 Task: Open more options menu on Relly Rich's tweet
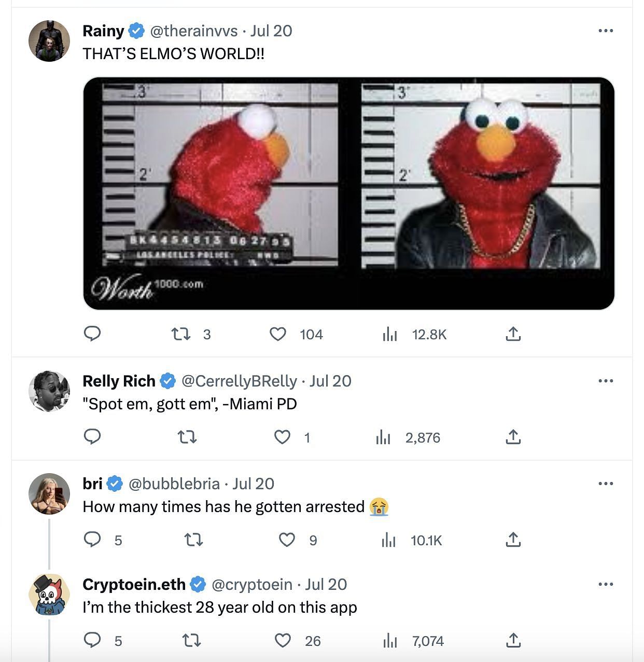[606, 381]
